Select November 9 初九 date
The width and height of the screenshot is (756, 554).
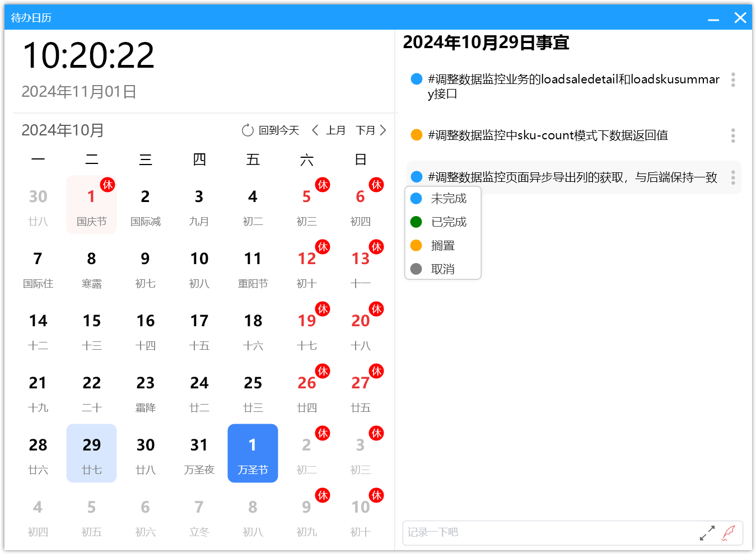(x=307, y=515)
